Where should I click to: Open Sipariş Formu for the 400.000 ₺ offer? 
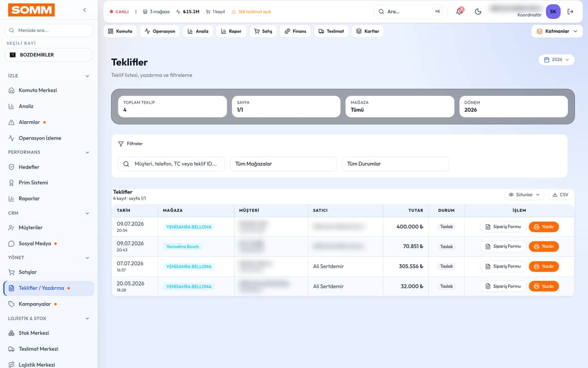coord(503,226)
